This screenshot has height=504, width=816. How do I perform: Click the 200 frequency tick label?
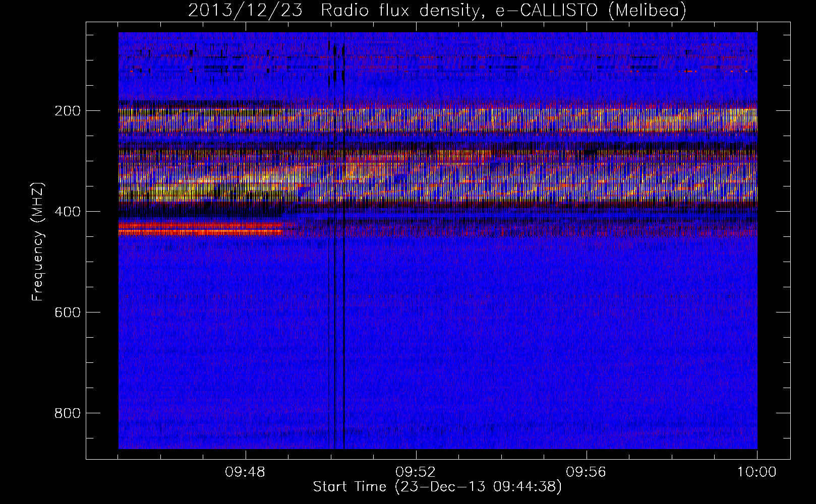68,111
